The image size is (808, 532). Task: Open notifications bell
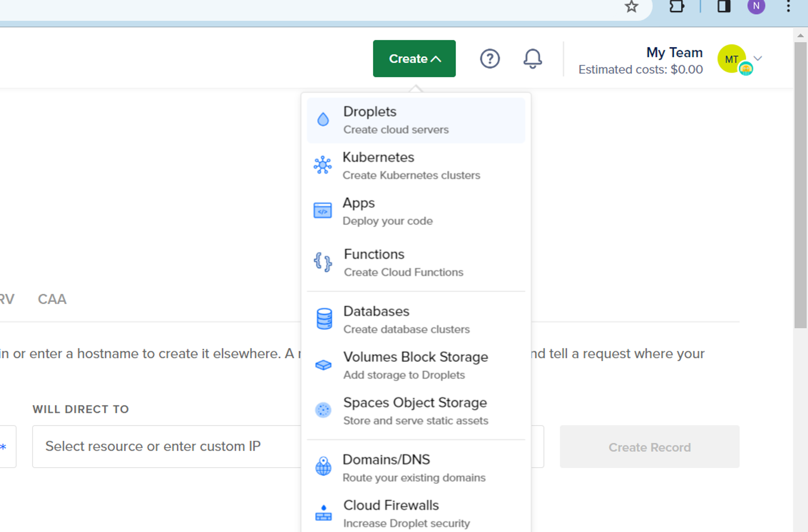click(x=532, y=59)
